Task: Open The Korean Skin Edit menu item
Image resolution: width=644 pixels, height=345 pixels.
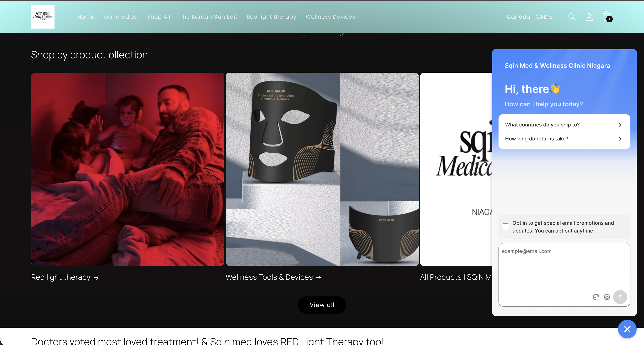Action: pos(208,17)
